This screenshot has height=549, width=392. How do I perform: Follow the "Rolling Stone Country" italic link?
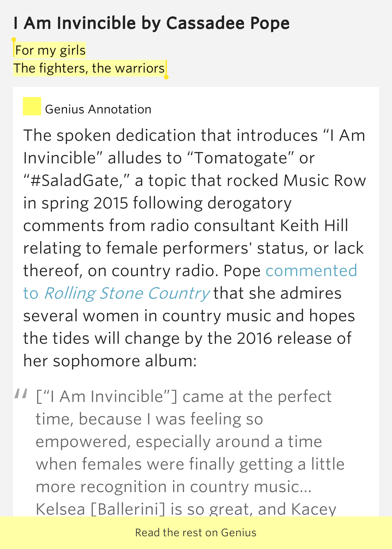(127, 293)
